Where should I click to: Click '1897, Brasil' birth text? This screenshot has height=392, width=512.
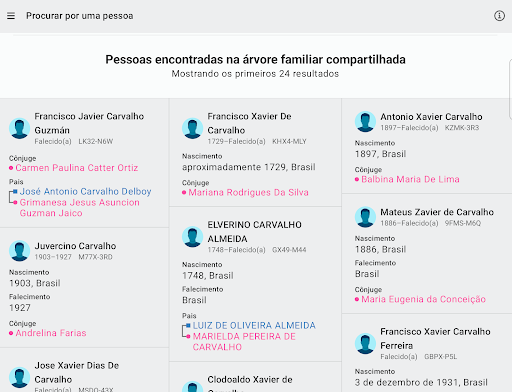tap(380, 154)
